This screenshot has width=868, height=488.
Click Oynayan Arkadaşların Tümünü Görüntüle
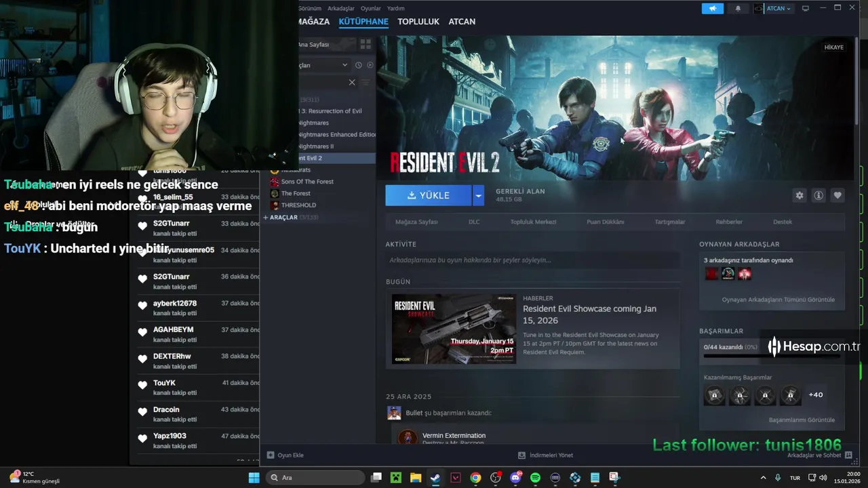point(778,300)
